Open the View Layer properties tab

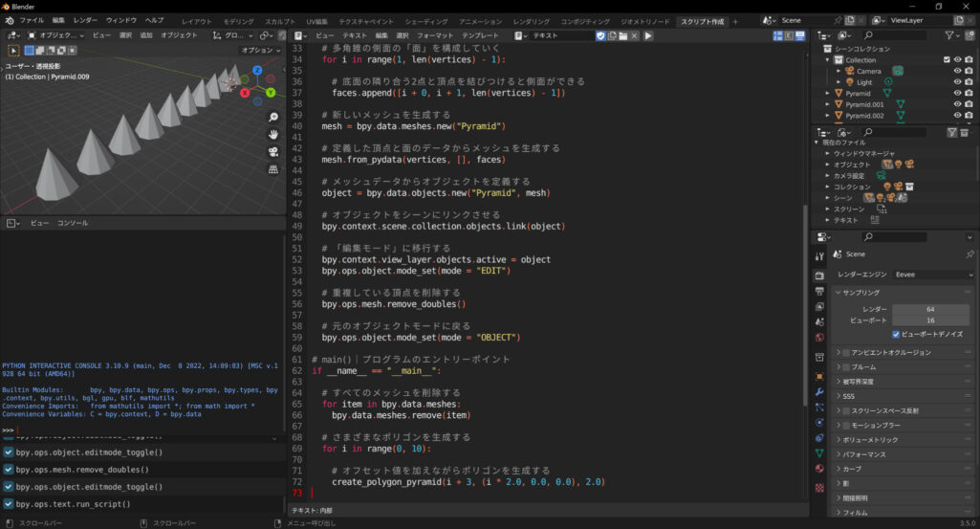click(x=819, y=306)
